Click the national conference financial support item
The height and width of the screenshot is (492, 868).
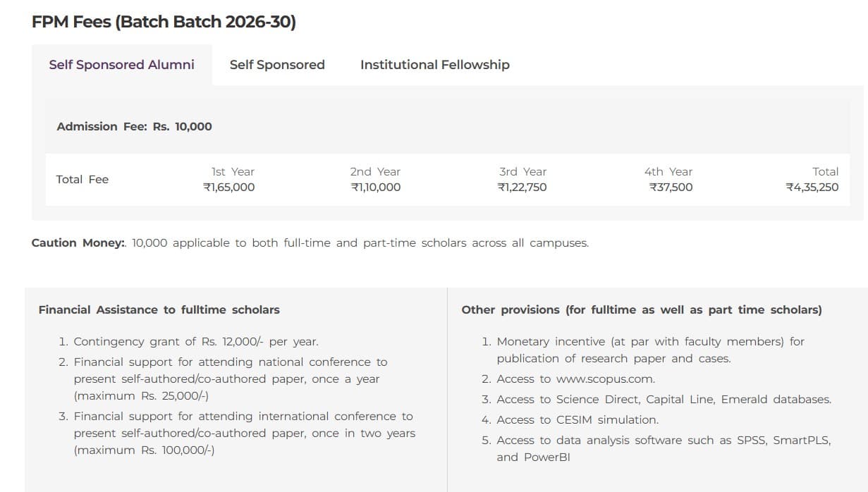230,379
